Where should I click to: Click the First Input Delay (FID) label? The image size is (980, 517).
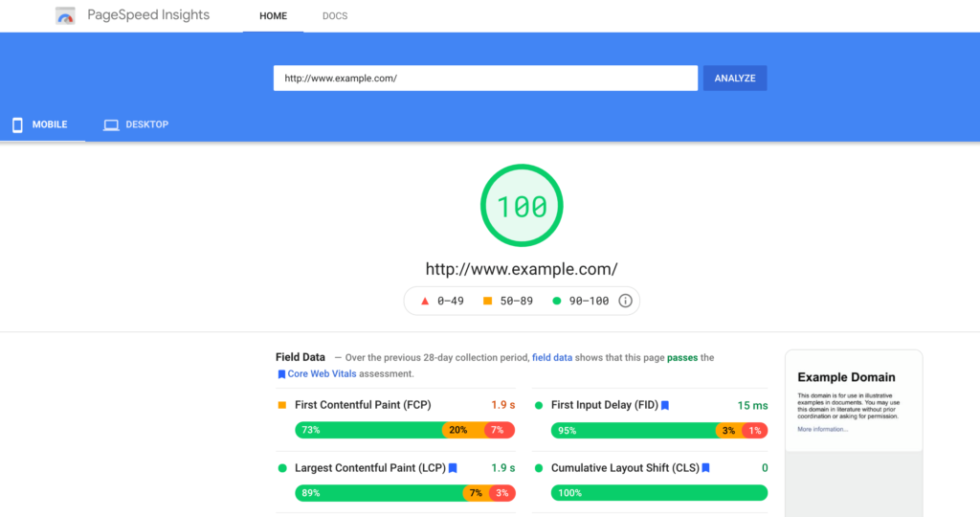click(605, 405)
